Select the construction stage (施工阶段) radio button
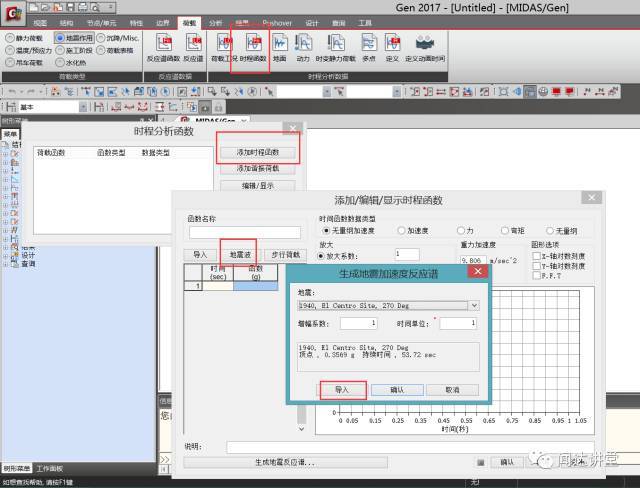This screenshot has width=640, height=488. pyautogui.click(x=60, y=50)
